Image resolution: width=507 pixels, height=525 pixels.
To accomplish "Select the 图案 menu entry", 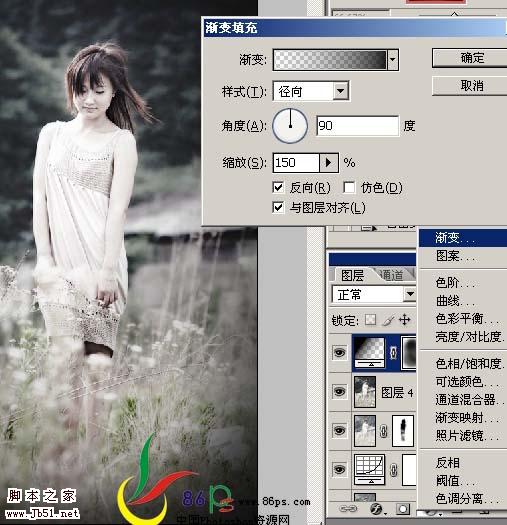I will (463, 256).
